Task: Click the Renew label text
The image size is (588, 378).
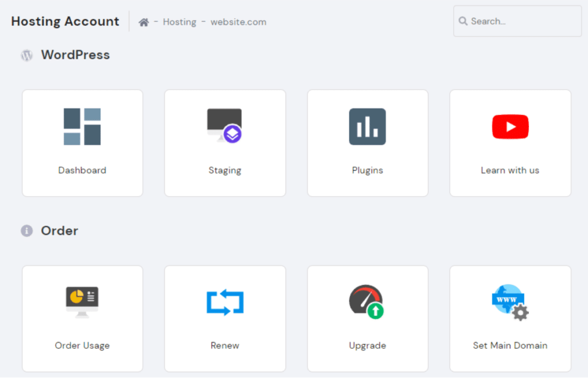Action: pyautogui.click(x=225, y=345)
